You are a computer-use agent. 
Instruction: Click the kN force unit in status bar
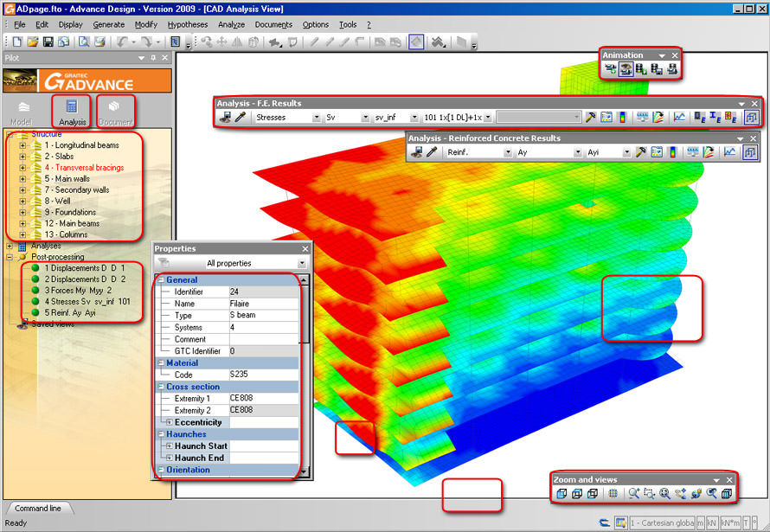(x=711, y=523)
